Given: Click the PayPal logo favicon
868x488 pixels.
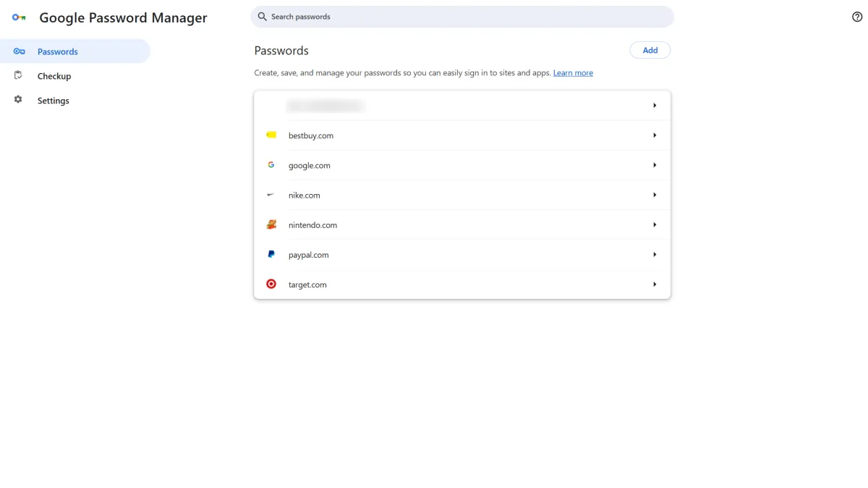Looking at the screenshot, I should [x=271, y=255].
